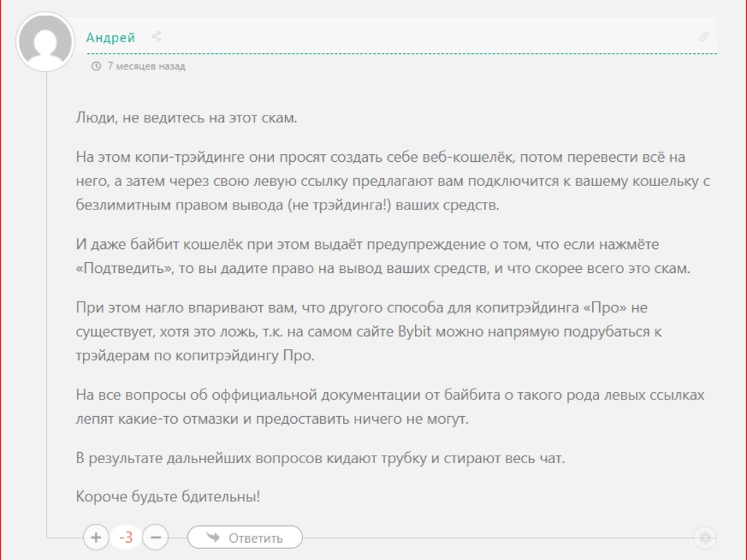The width and height of the screenshot is (747, 560).
Task: Click the paragraph starting 'На все вопросы'
Action: [x=389, y=407]
